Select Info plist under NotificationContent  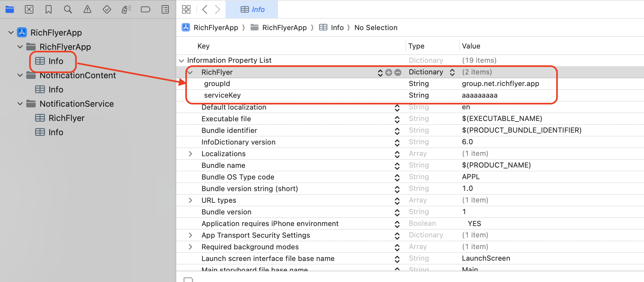pyautogui.click(x=49, y=90)
